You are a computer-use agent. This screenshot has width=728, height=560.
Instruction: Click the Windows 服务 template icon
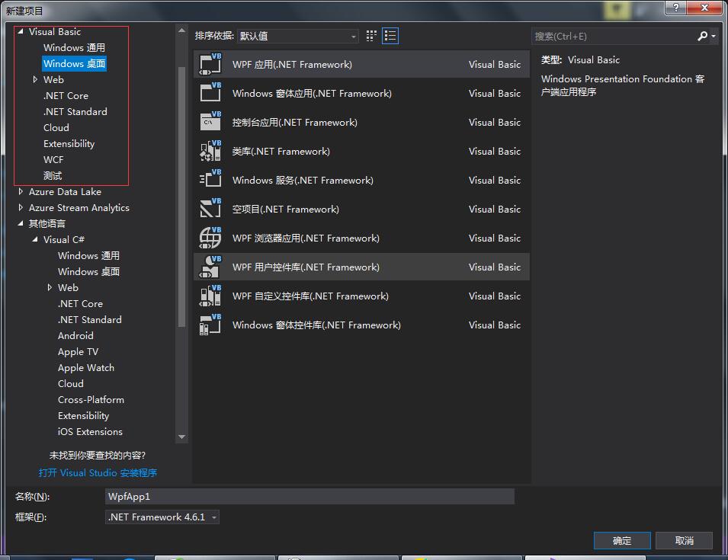(x=210, y=180)
